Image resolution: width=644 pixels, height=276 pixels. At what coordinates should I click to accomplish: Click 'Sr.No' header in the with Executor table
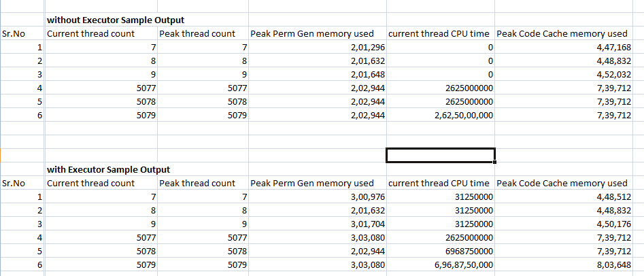pos(14,183)
